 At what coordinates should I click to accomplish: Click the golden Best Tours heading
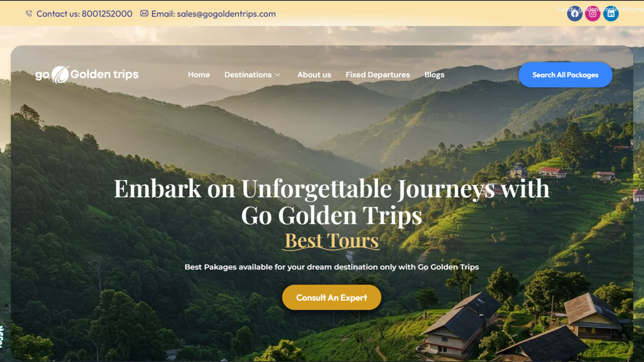[x=332, y=241]
